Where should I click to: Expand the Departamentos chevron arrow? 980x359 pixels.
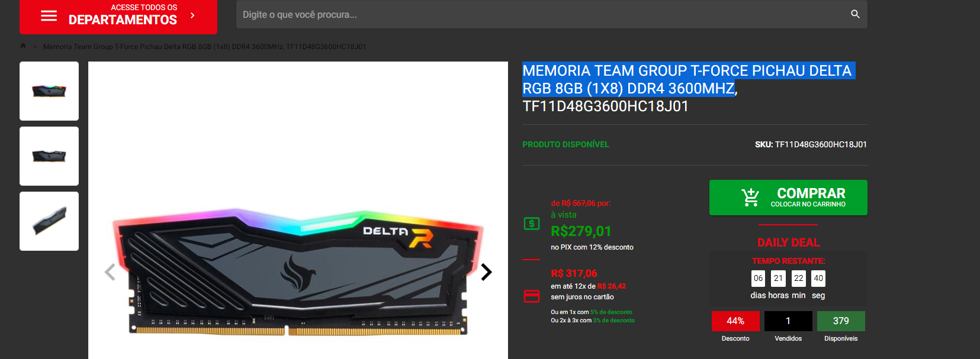click(x=192, y=15)
